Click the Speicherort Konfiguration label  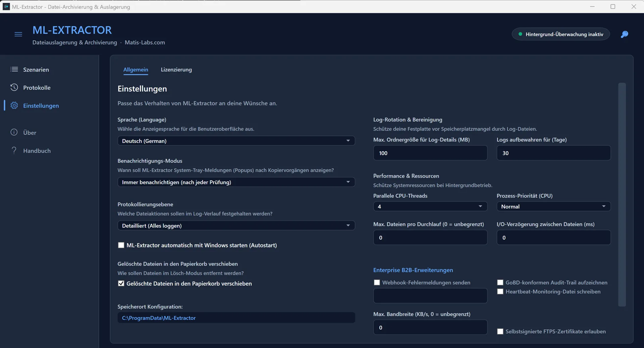(x=150, y=306)
